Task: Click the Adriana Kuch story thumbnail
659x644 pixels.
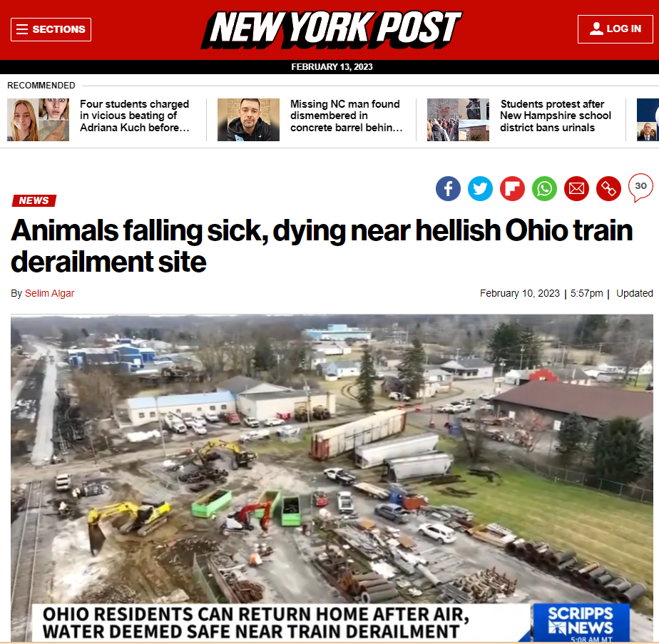Action: (39, 120)
